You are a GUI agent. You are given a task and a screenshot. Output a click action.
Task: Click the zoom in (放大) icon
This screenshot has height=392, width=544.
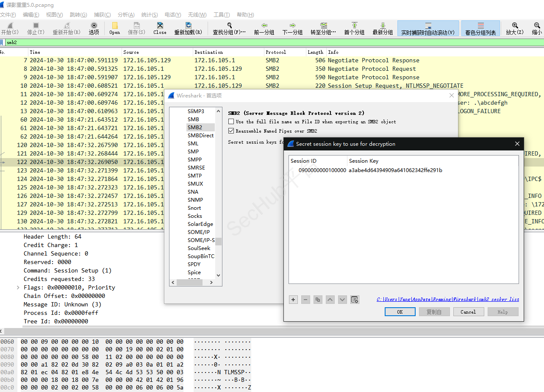tap(515, 26)
